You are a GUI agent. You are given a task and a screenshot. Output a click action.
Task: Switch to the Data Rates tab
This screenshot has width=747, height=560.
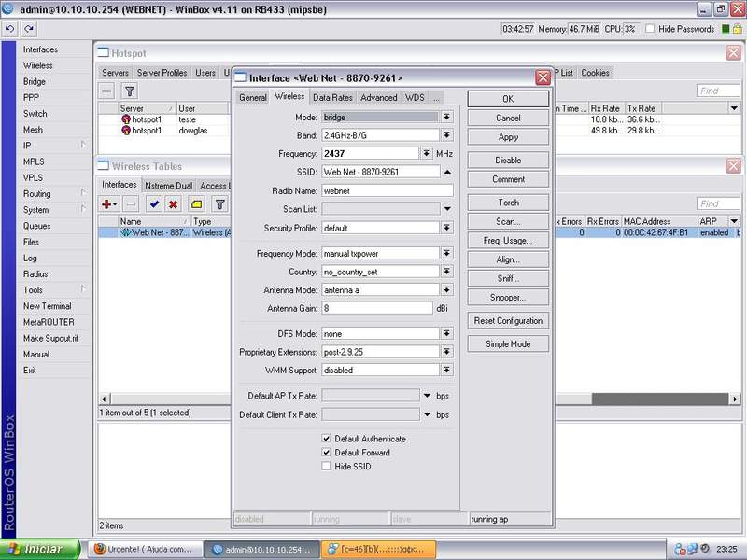pos(332,97)
